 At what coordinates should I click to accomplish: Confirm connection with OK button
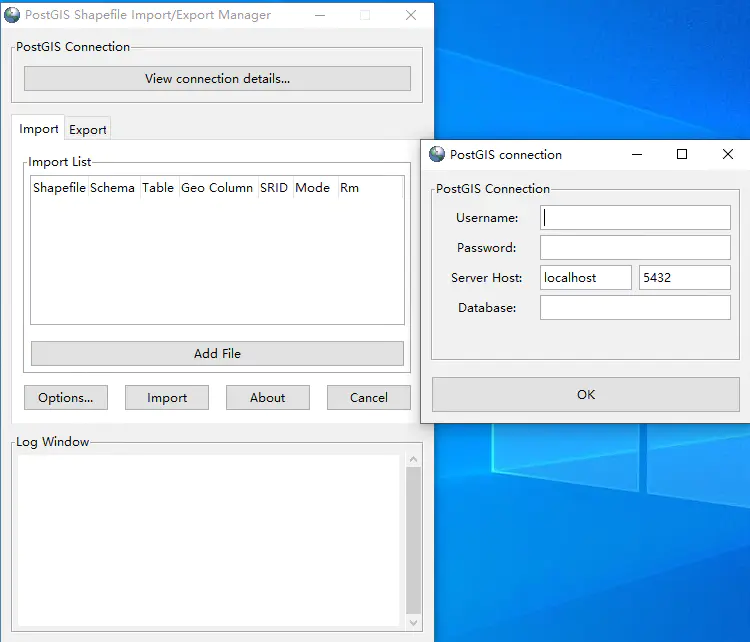click(586, 395)
